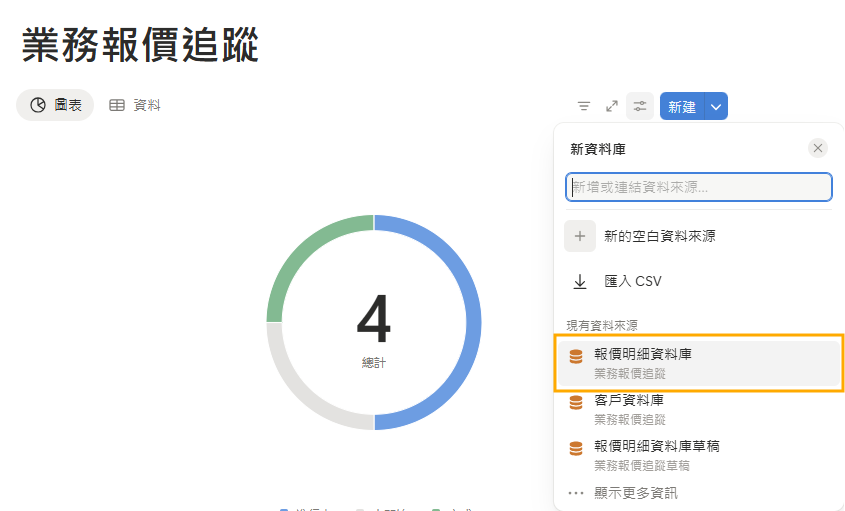Click the expand to full page icon
The width and height of the screenshot is (845, 511).
[612, 106]
